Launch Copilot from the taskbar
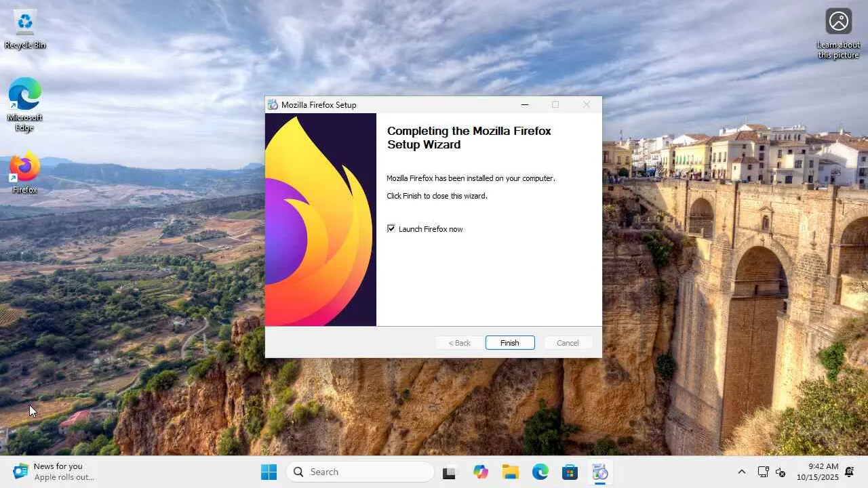 pyautogui.click(x=481, y=472)
